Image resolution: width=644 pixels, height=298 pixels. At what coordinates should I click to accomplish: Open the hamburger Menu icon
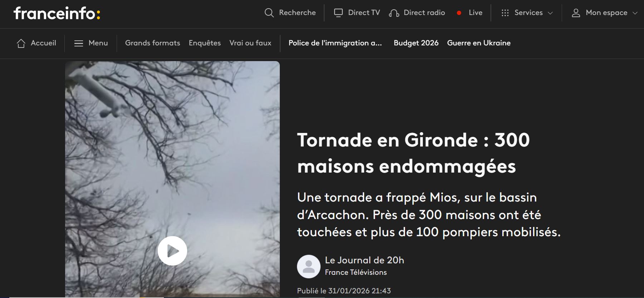[x=78, y=43]
